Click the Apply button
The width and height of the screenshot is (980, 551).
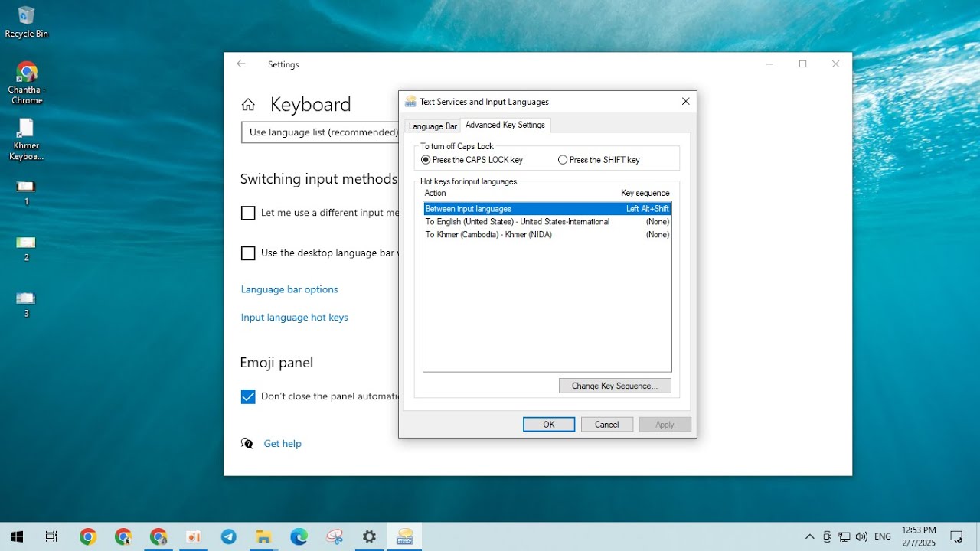click(665, 425)
